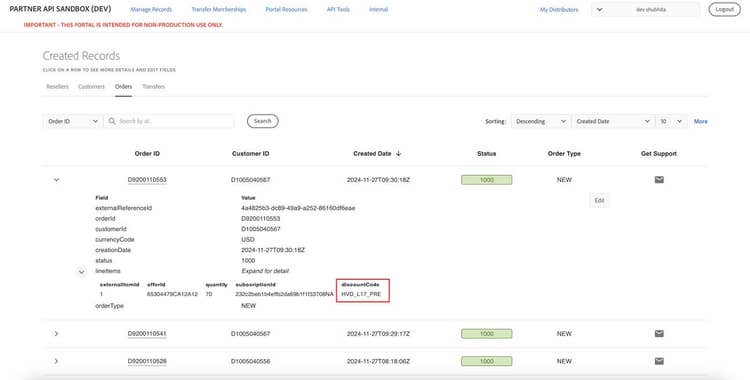Image resolution: width=750 pixels, height=380 pixels.
Task: Open support email for order D9200110541
Action: (x=659, y=334)
